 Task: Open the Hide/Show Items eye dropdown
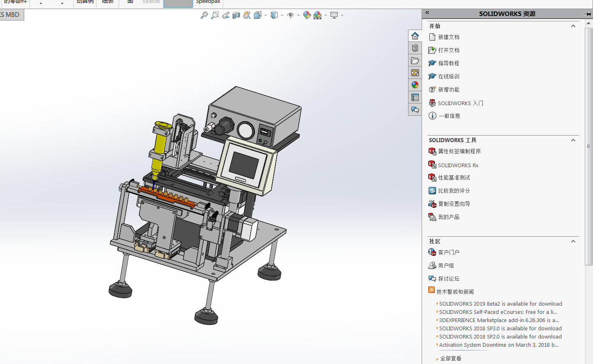(x=298, y=16)
